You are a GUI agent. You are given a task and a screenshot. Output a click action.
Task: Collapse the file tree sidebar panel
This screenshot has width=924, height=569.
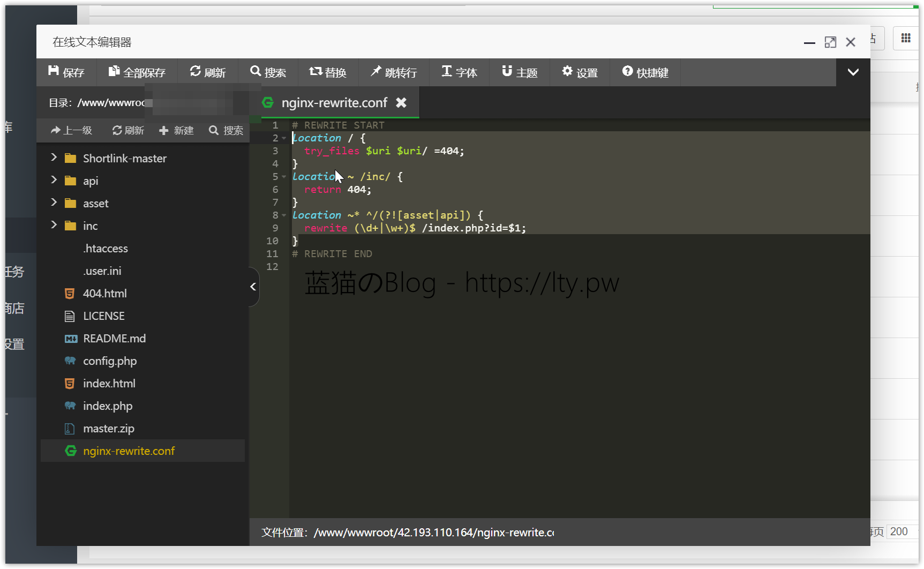[x=253, y=287]
